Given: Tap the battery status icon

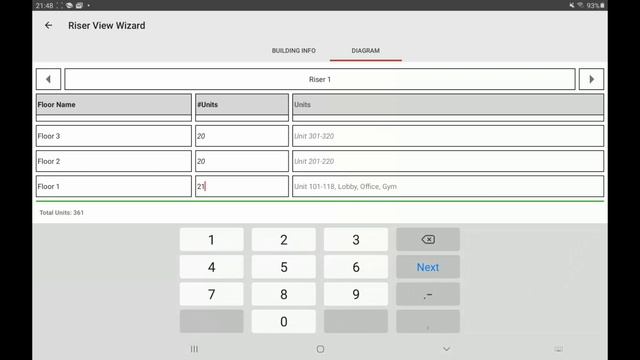Looking at the screenshot, I should (602, 5).
